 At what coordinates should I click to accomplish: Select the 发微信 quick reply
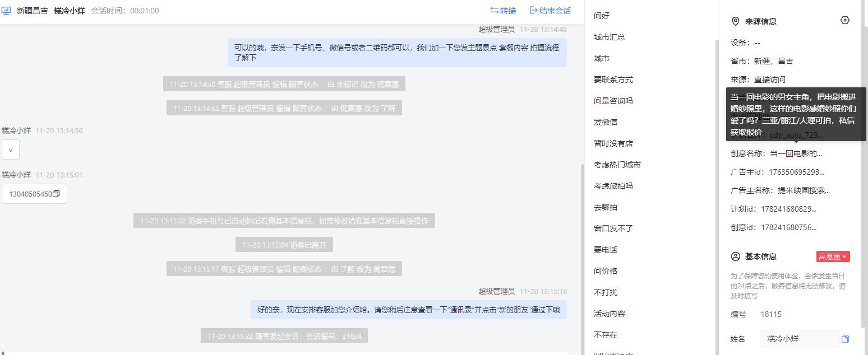pyautogui.click(x=606, y=122)
